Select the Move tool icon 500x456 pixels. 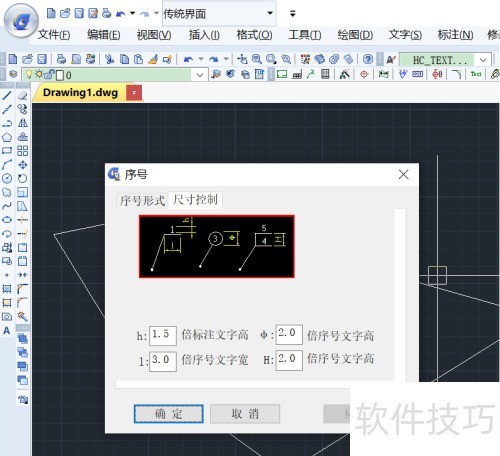tap(22, 165)
